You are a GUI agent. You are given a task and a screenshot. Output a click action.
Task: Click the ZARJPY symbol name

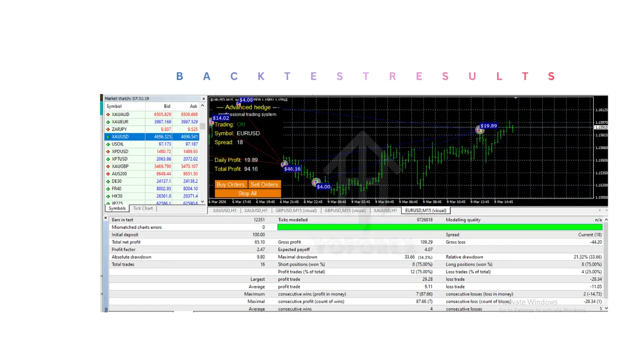click(119, 129)
